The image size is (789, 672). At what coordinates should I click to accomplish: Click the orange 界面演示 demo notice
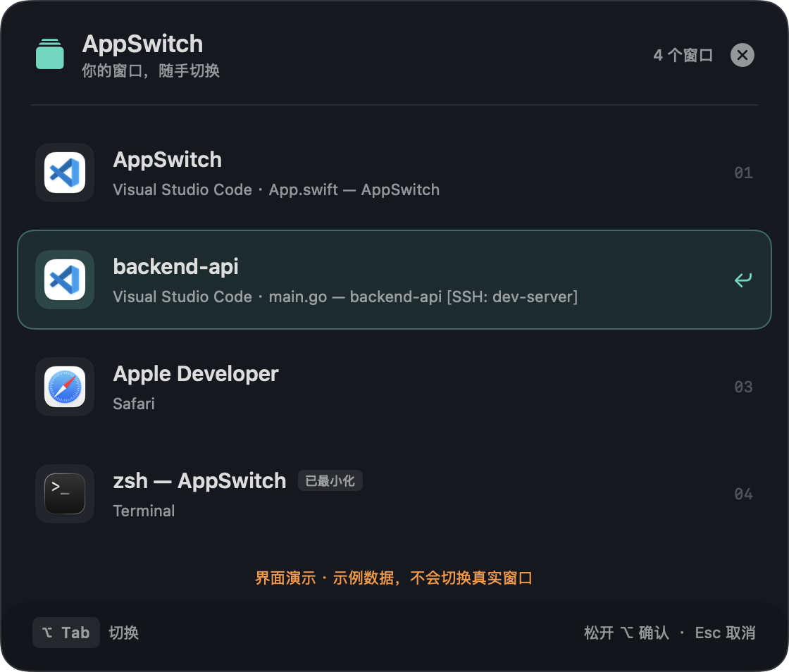(394, 578)
